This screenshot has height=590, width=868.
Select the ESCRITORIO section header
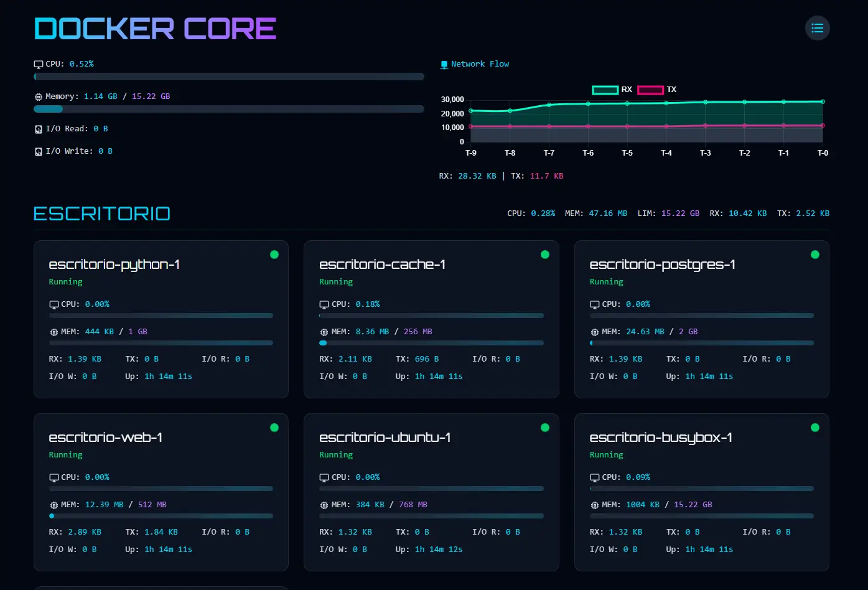point(101,213)
